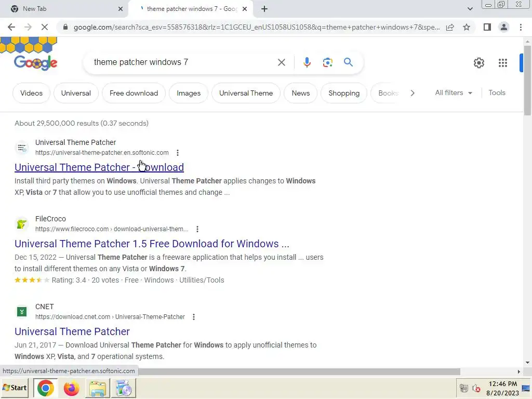Click the horizontal scrollbar at page bottom
The width and height of the screenshot is (532, 399).
[x=299, y=371]
